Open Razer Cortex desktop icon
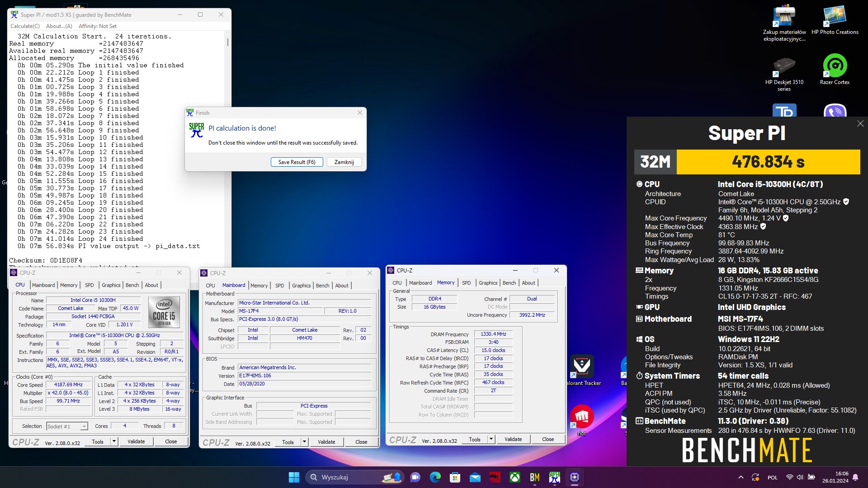This screenshot has height=488, width=868. click(x=835, y=69)
